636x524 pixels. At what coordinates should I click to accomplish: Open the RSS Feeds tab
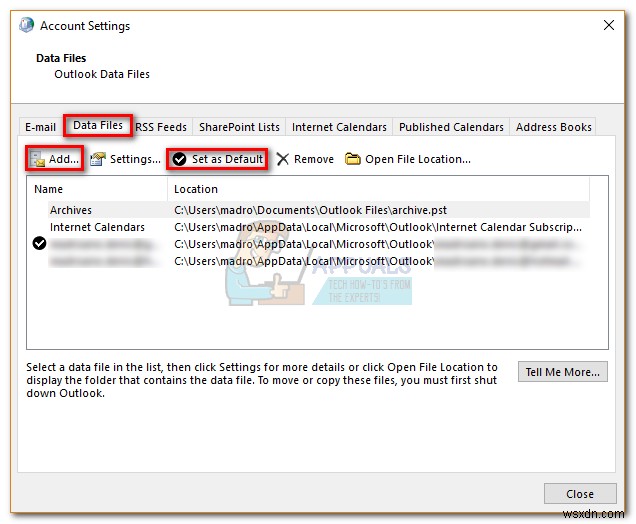[161, 127]
